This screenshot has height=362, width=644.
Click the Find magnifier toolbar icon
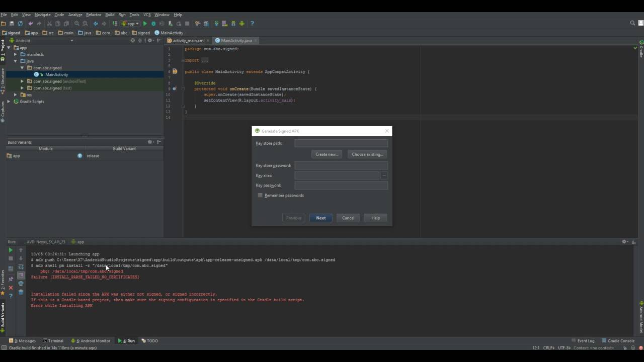coord(76,23)
